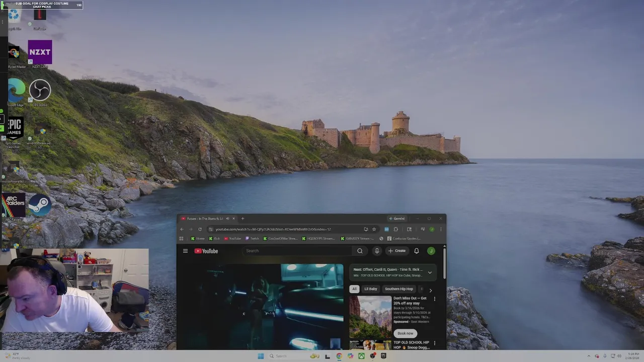Close the Future - In The Slums tab
644x362 pixels.
coord(233,219)
